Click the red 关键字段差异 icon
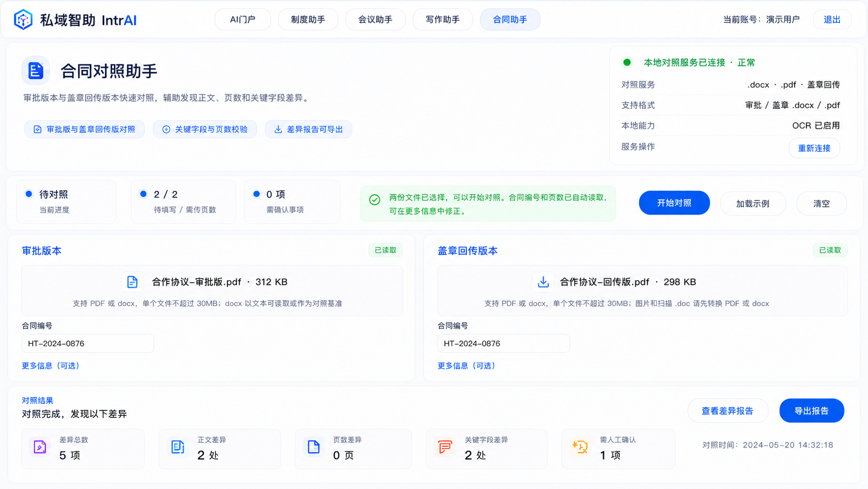Image resolution: width=868 pixels, height=489 pixels. pyautogui.click(x=445, y=447)
